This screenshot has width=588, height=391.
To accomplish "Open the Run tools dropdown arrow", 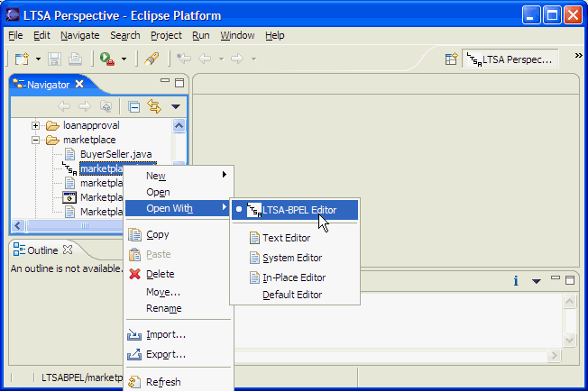I will tap(124, 59).
